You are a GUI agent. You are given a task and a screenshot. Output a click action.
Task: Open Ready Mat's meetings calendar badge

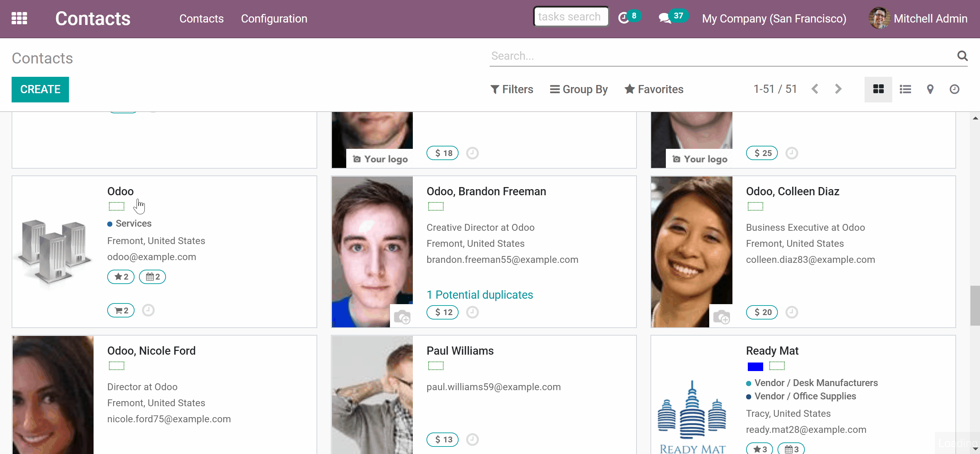coord(791,449)
